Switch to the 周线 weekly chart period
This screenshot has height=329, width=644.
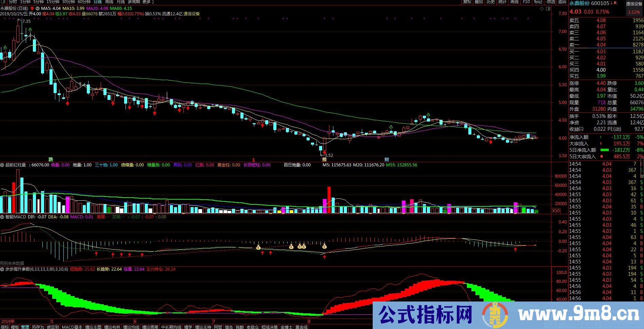[x=109, y=2]
